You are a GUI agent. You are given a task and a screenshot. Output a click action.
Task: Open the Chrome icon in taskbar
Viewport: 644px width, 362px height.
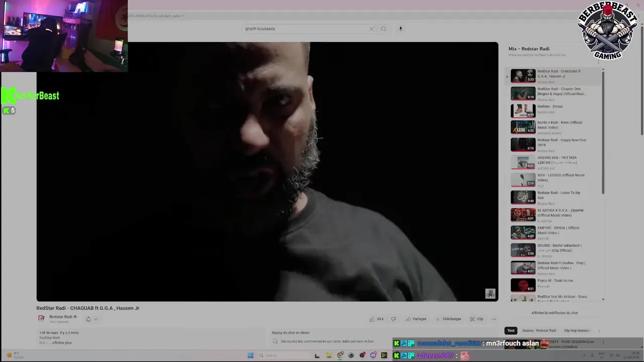coord(340,355)
